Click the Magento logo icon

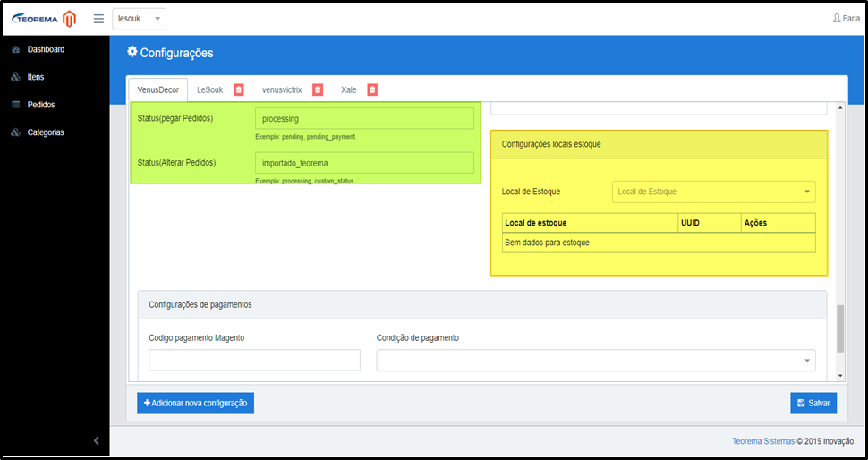69,19
